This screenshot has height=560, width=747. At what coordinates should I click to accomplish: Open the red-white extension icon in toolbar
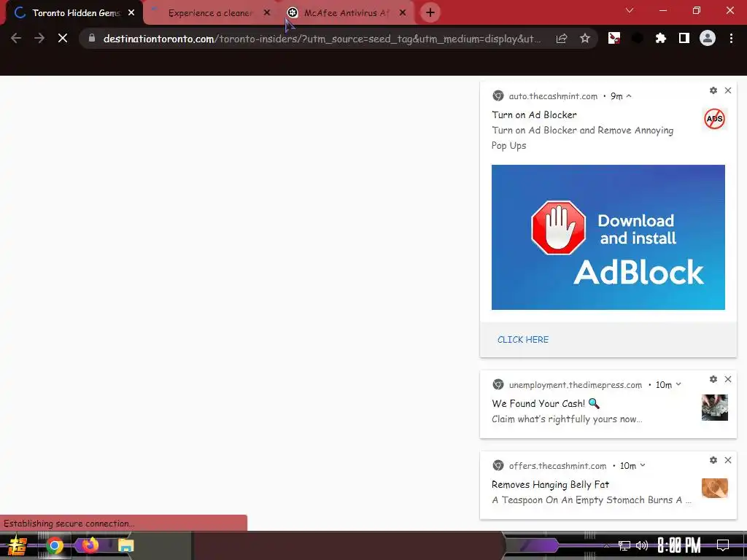(x=614, y=39)
